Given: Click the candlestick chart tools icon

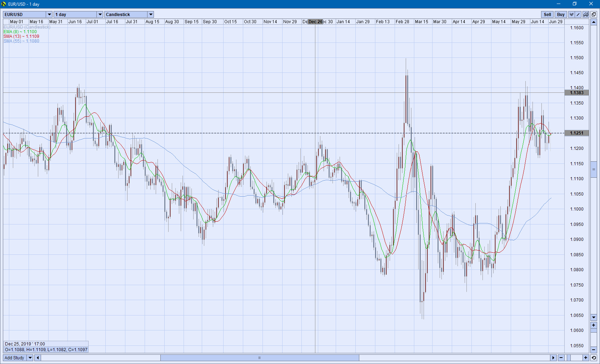Looking at the screenshot, I should pos(572,15).
